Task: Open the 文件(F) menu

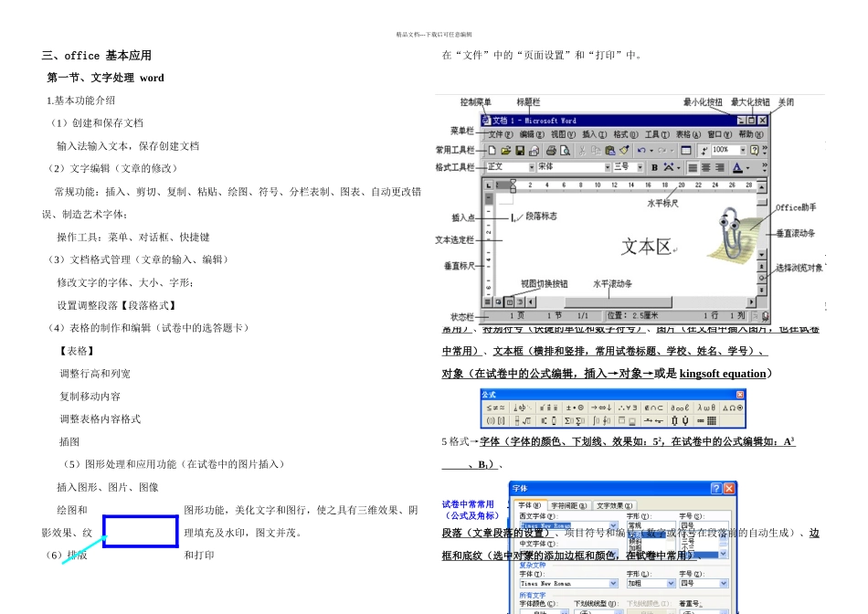Action: point(500,134)
